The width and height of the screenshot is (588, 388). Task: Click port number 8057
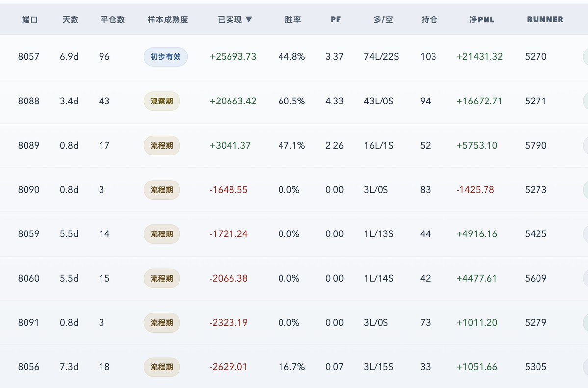click(28, 57)
